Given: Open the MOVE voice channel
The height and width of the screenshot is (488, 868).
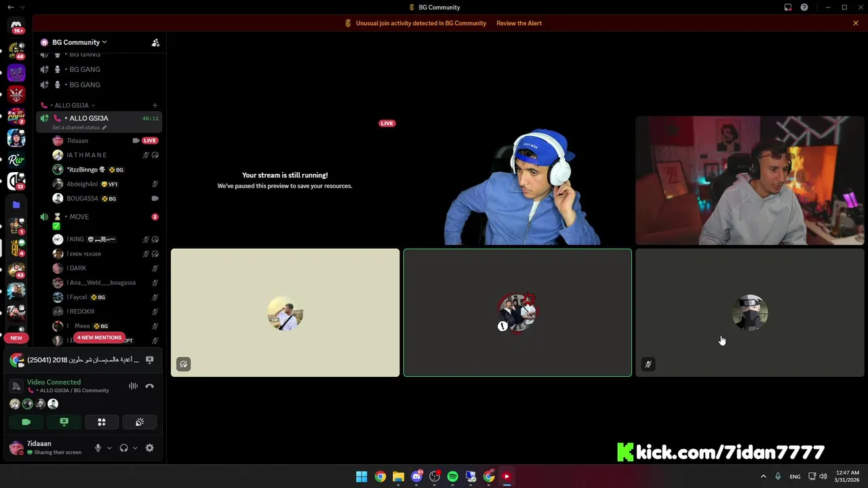Looking at the screenshot, I should pyautogui.click(x=99, y=217).
